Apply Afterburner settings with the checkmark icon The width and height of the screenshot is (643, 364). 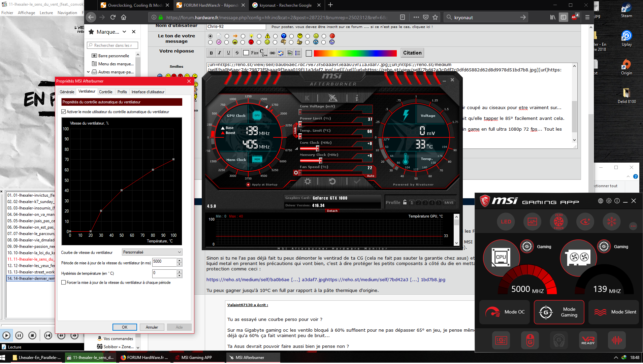pos(357,181)
